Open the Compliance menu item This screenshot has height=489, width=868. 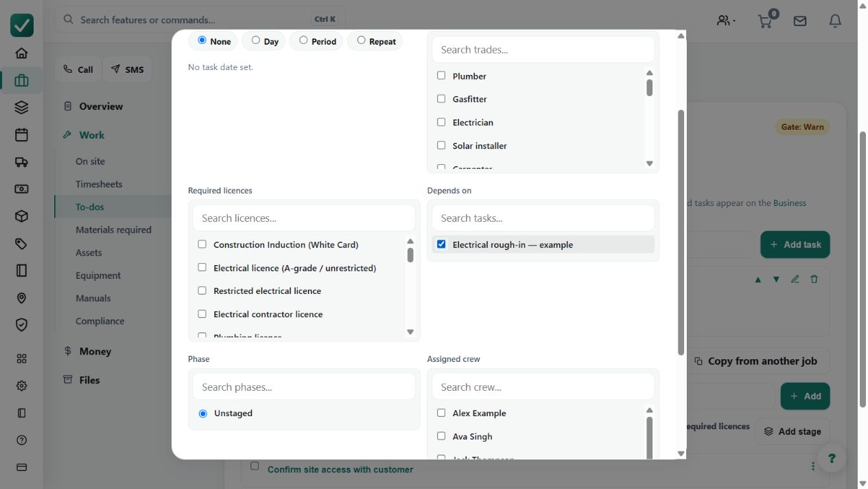click(x=100, y=321)
